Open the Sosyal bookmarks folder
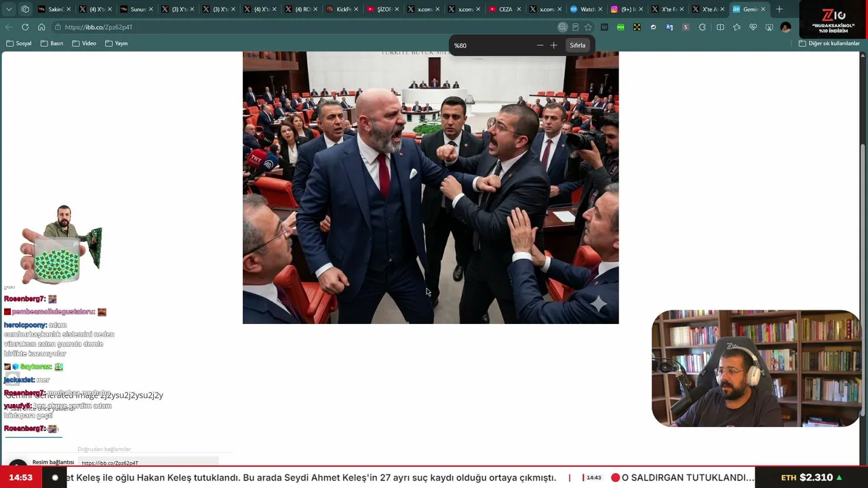Image resolution: width=868 pixels, height=488 pixels. (x=19, y=43)
